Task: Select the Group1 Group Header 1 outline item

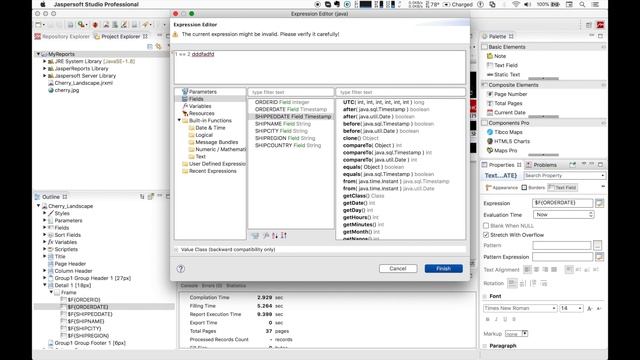Action: click(93, 278)
